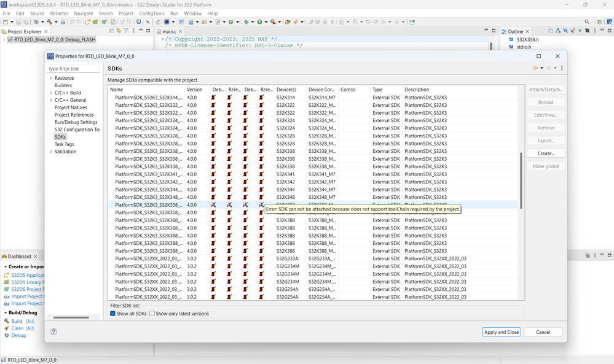Minimize the Outline view panel
Screen dimensions: 614x364
(x=602, y=31)
